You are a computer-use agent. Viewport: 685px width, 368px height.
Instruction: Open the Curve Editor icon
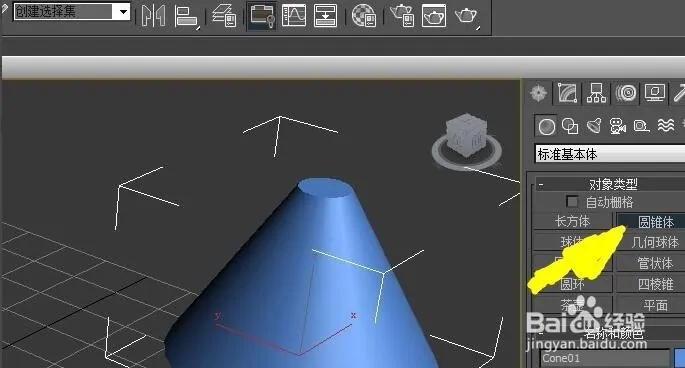(x=294, y=15)
